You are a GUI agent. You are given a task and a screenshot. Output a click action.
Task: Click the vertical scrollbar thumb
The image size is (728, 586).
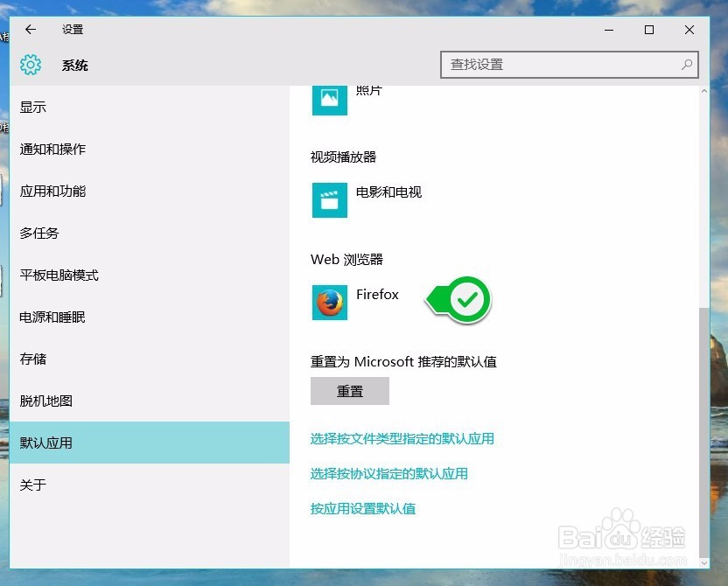703,431
